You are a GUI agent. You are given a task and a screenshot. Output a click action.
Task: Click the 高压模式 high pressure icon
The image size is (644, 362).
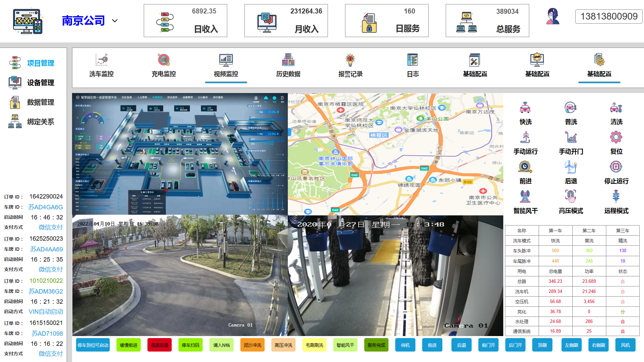(571, 197)
